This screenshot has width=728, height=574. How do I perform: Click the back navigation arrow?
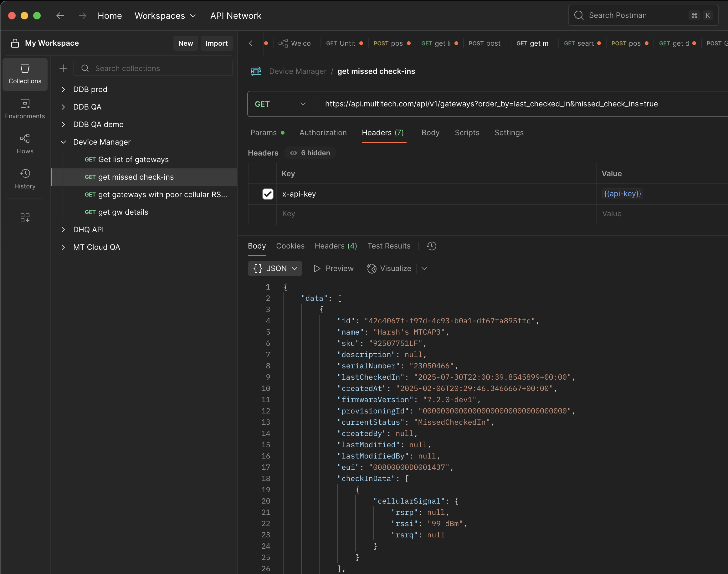click(60, 15)
